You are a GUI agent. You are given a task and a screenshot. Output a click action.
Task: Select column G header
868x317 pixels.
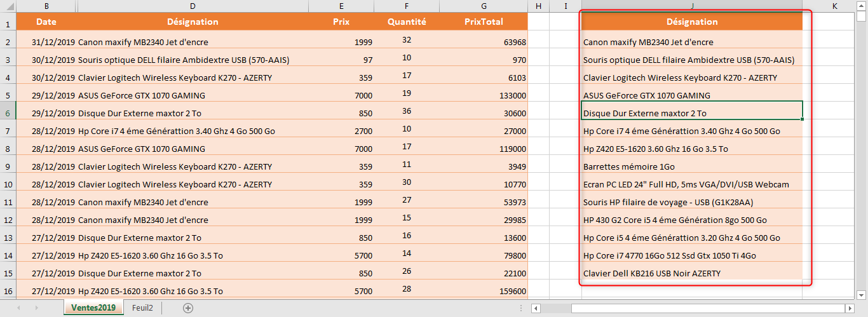[484, 6]
